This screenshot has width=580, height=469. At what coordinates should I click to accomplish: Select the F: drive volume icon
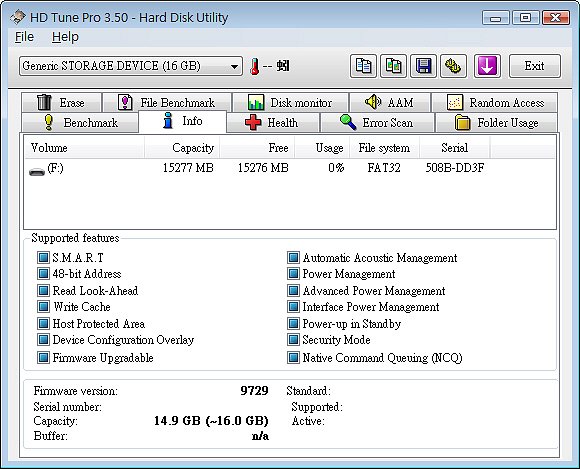point(37,171)
